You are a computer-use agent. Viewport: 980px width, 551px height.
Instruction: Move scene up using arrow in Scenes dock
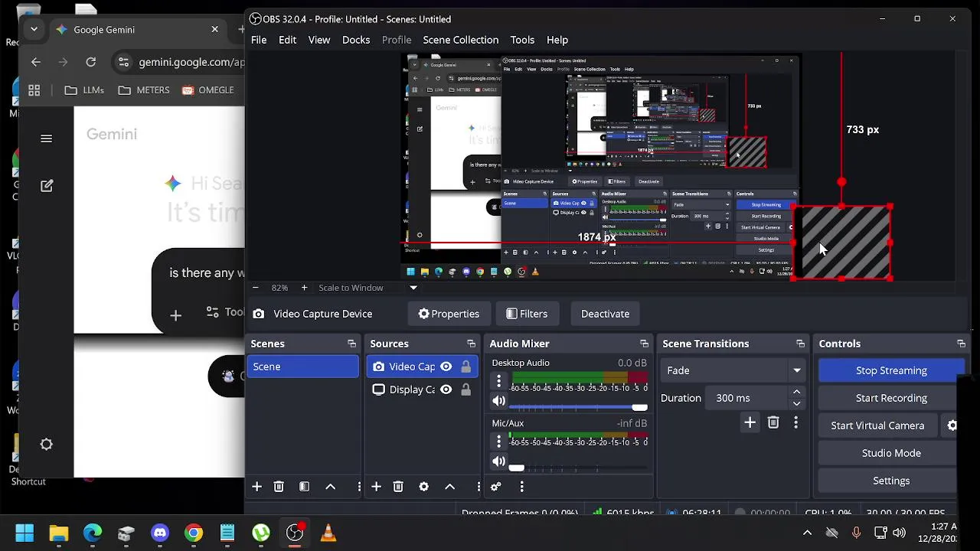331,487
